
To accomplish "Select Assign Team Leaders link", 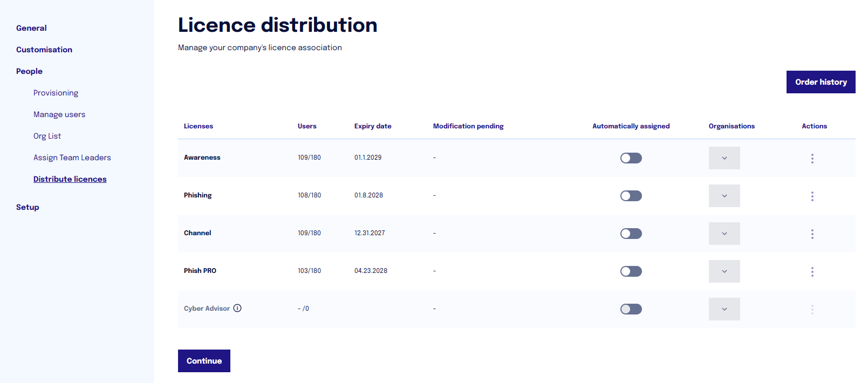I will (x=72, y=158).
